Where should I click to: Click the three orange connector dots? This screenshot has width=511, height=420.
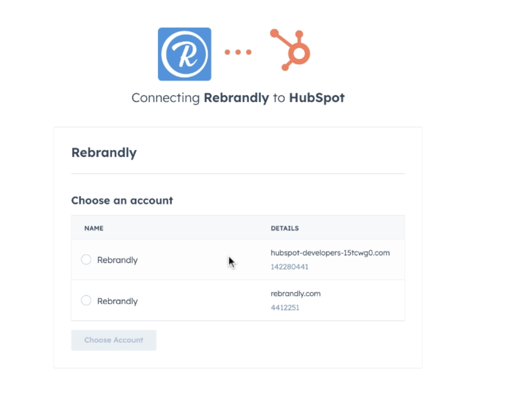click(238, 52)
